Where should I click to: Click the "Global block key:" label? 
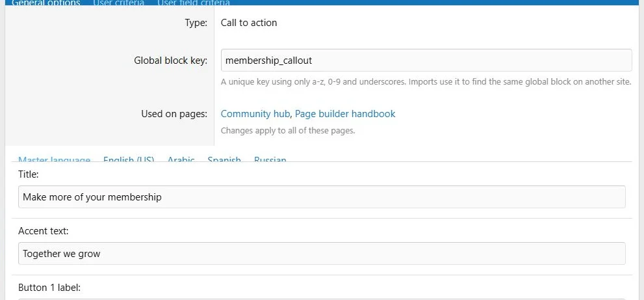170,61
